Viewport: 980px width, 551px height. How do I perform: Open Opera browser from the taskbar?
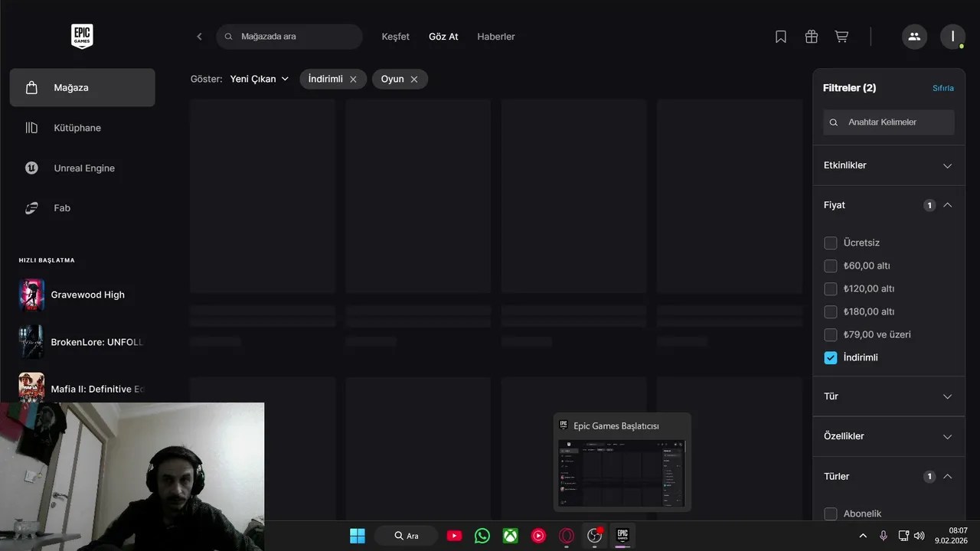pyautogui.click(x=567, y=536)
